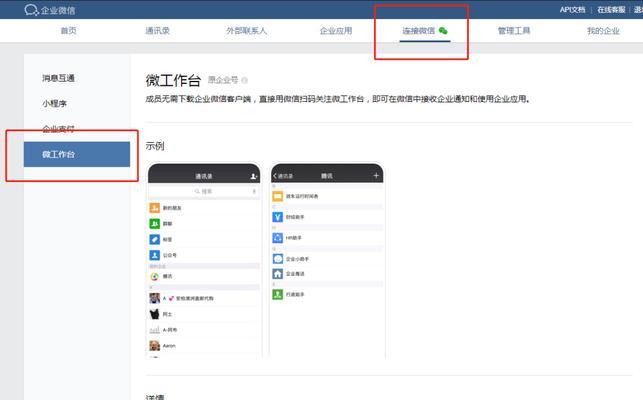Click the black cat avatar of 阿土
The height and width of the screenshot is (400, 643).
point(155,314)
